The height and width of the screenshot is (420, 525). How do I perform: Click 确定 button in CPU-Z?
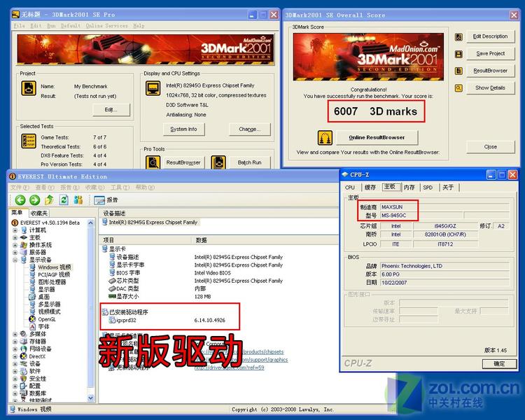click(x=499, y=364)
